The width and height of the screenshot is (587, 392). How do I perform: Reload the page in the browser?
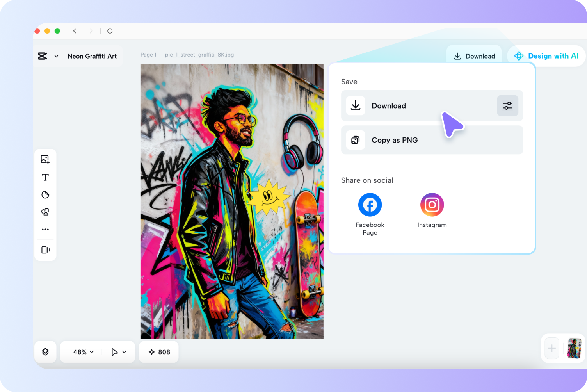pyautogui.click(x=110, y=31)
